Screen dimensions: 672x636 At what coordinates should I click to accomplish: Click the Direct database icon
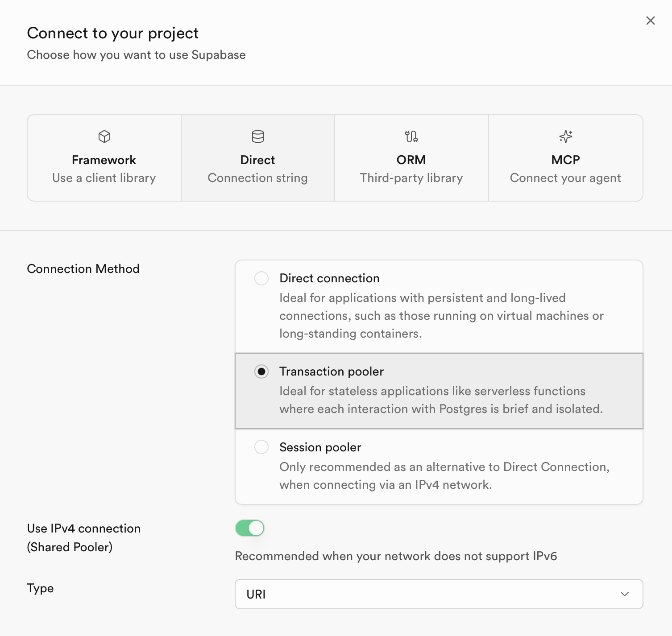(258, 136)
